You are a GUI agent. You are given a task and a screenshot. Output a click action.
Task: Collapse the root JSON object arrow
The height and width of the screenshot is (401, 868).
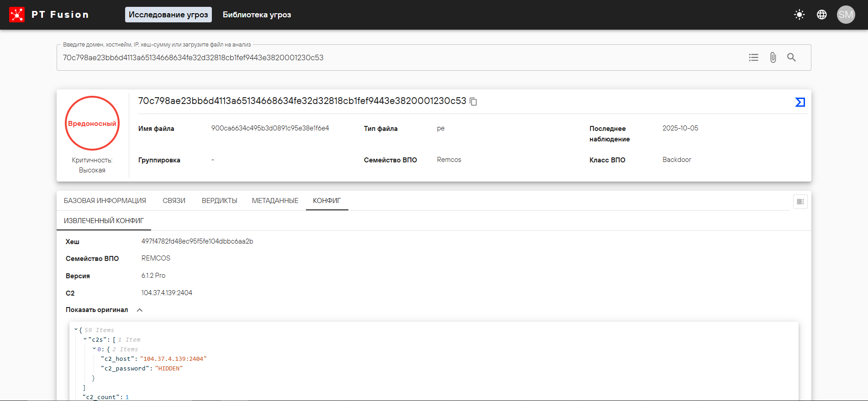(76, 330)
